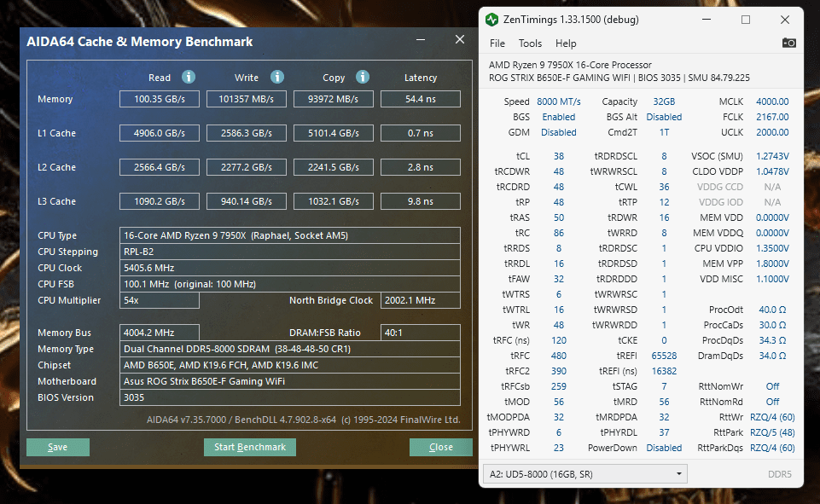The height and width of the screenshot is (504, 820).
Task: Click the ROG STRIX B650E-F BIOS info line
Action: coord(619,78)
